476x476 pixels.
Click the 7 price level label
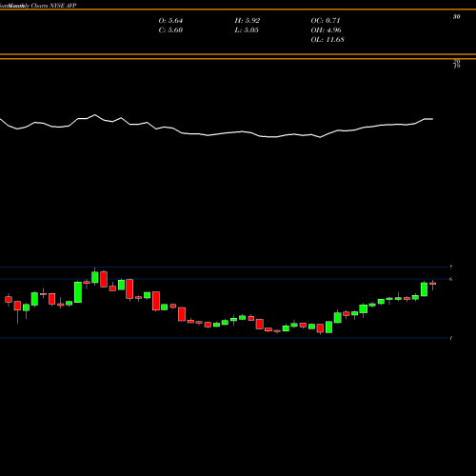(x=451, y=268)
